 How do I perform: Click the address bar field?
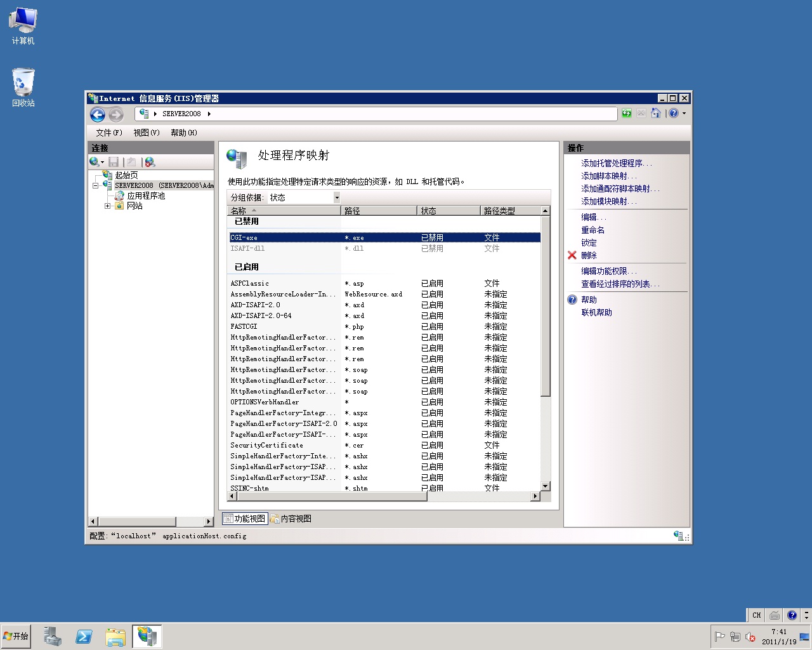pyautogui.click(x=376, y=114)
